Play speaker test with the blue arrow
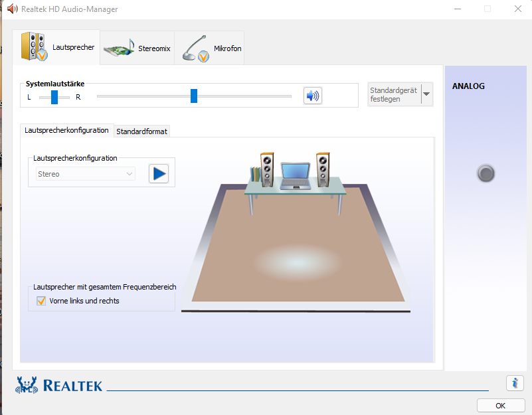The height and width of the screenshot is (415, 532). (159, 174)
